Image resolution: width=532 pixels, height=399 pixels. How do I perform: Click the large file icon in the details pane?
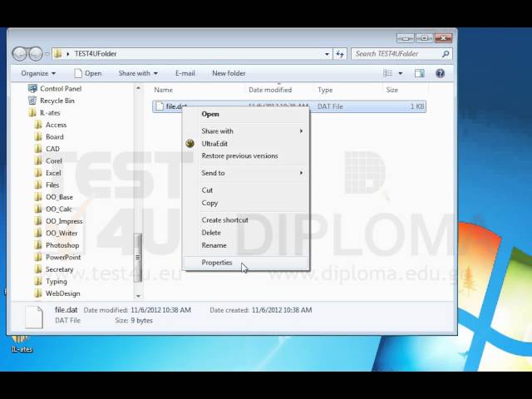(34, 317)
